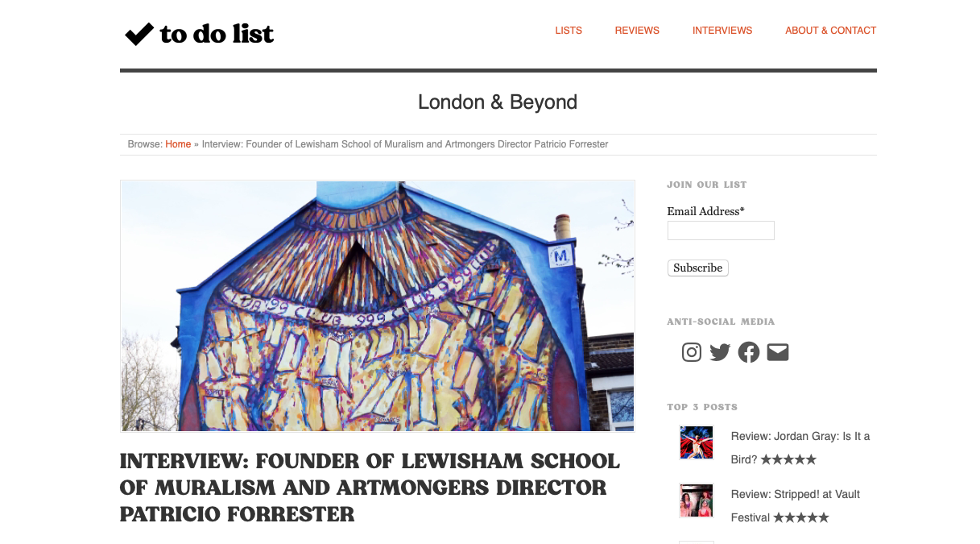The height and width of the screenshot is (544, 980).
Task: Click the email envelope icon
Action: pos(778,352)
